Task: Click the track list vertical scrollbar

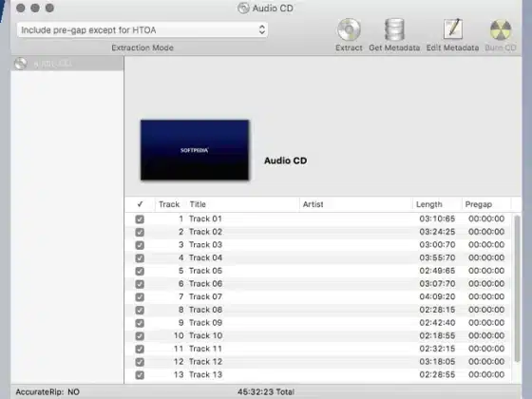Action: 517,289
